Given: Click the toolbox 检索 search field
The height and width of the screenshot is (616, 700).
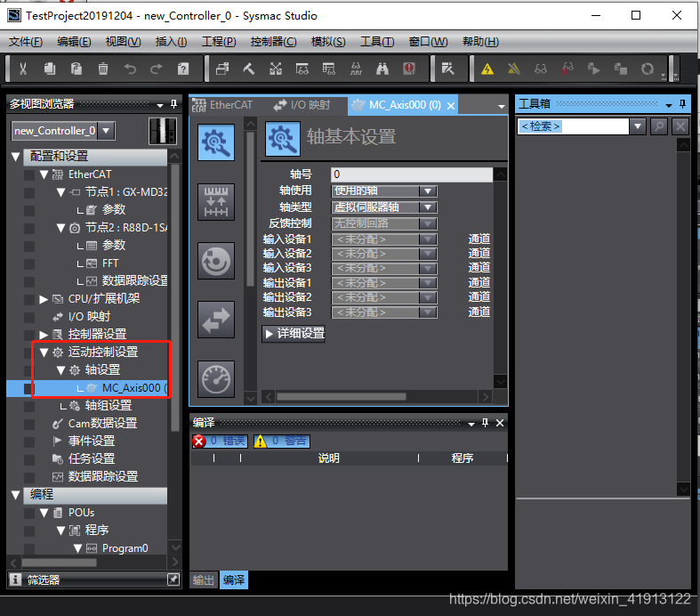Looking at the screenshot, I should tap(573, 126).
